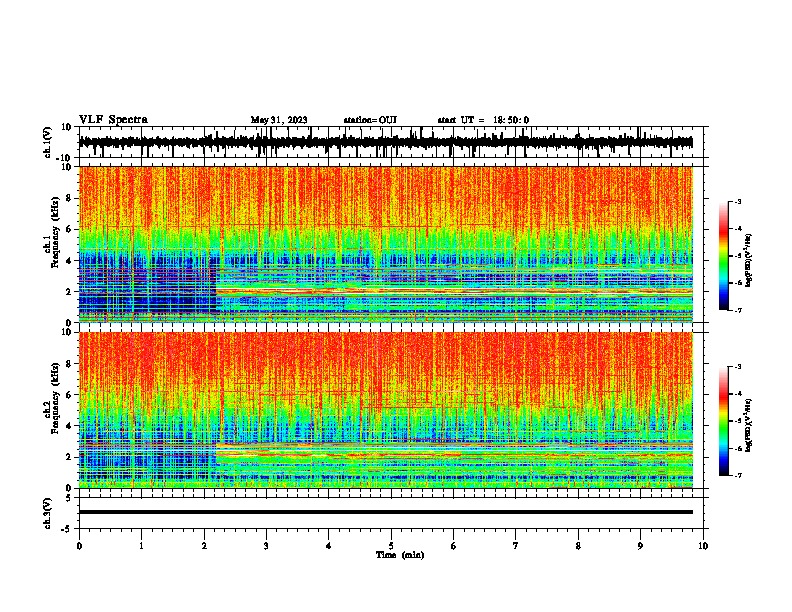Click the "0" tick on the time axis
Screen dimensions: 792x612
(79, 546)
